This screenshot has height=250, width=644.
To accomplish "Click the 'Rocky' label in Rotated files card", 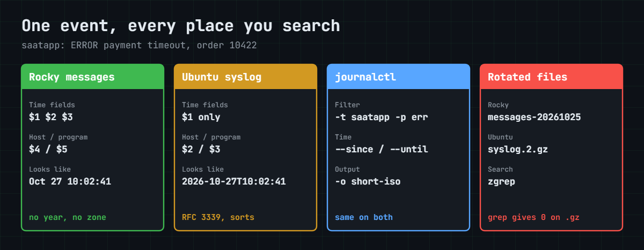I will [498, 105].
